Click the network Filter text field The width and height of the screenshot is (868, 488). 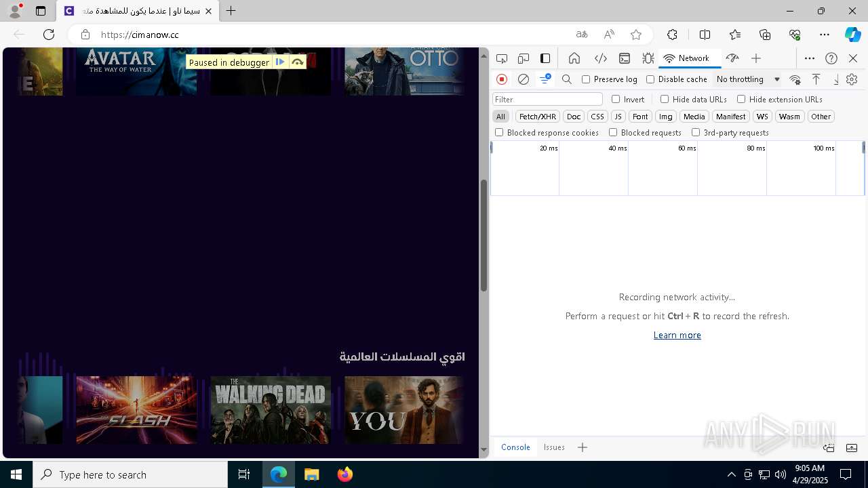pyautogui.click(x=547, y=99)
